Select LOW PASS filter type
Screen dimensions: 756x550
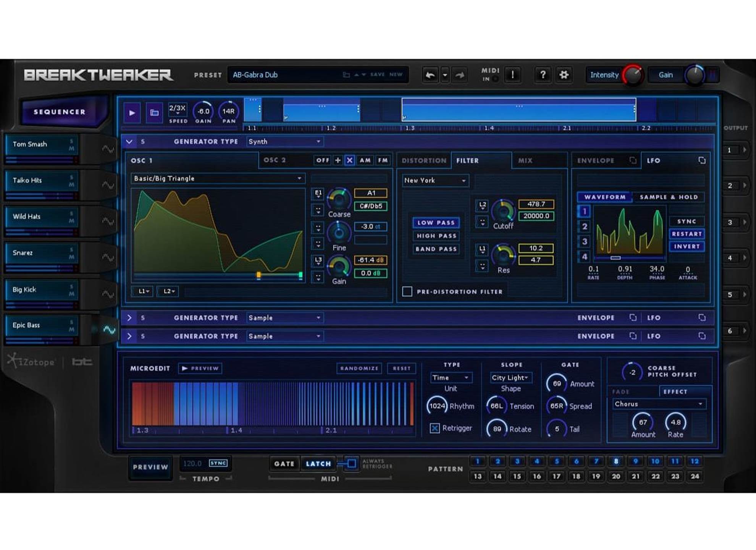coord(436,223)
